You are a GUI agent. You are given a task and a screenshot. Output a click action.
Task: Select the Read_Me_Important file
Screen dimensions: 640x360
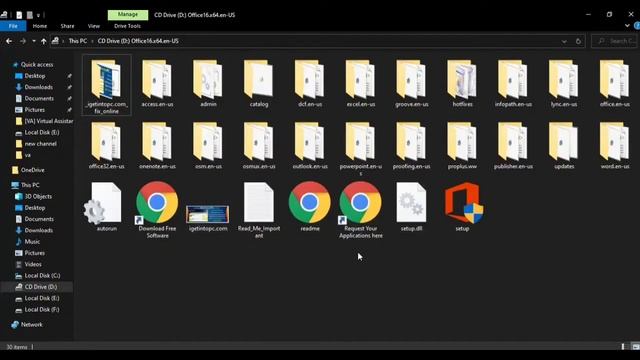coord(259,210)
